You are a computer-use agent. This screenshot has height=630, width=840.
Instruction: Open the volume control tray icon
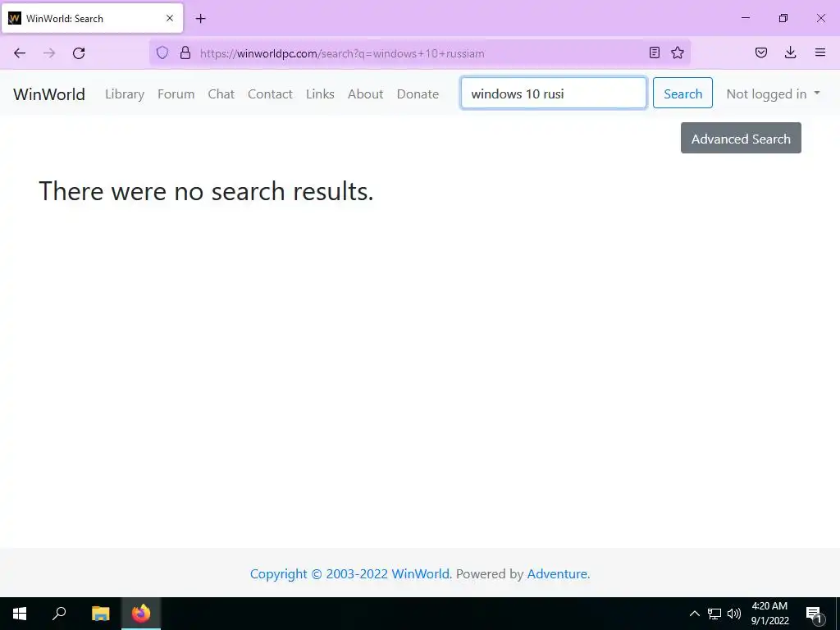[734, 614]
